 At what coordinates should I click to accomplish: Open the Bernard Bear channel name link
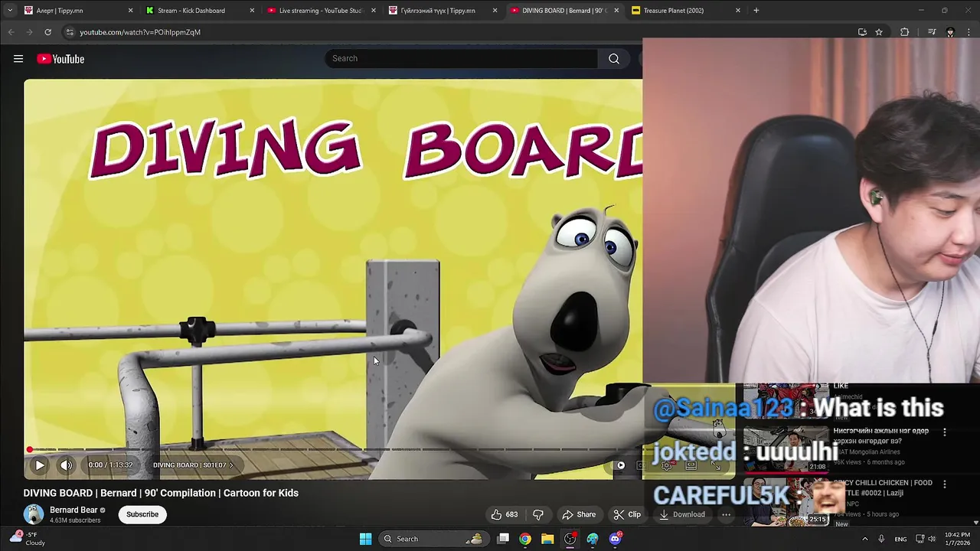pyautogui.click(x=73, y=510)
